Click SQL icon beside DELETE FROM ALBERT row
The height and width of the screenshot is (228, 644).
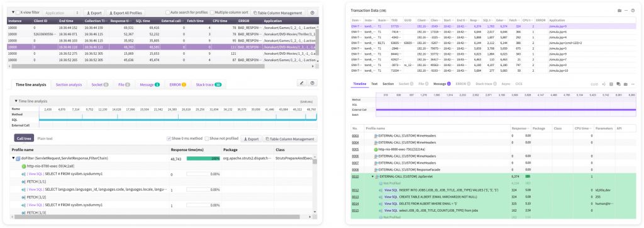pos(380,203)
